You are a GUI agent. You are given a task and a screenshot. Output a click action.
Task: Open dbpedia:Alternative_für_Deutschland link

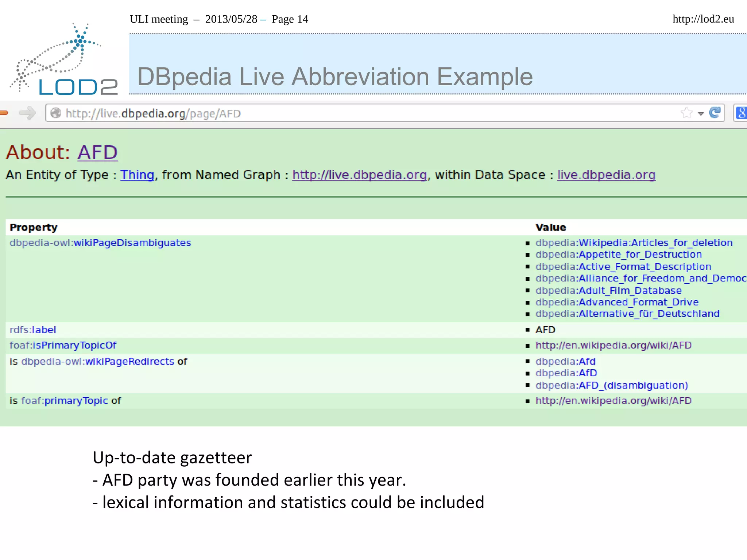pos(627,314)
